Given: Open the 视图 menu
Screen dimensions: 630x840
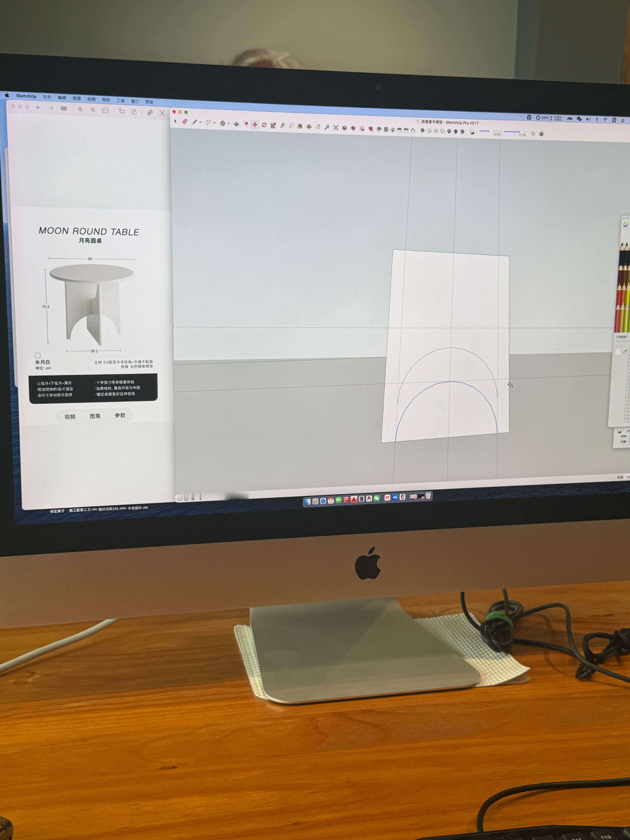Looking at the screenshot, I should pos(77,98).
